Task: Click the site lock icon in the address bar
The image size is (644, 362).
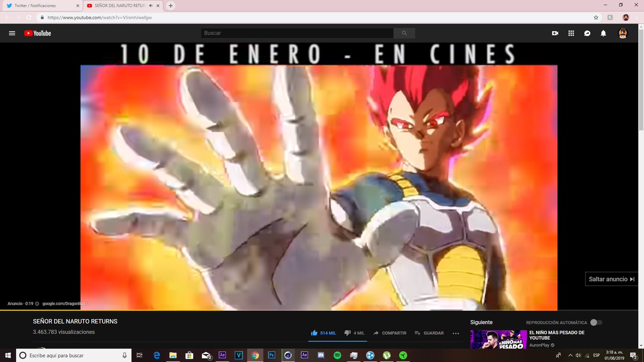Action: pos(41,17)
